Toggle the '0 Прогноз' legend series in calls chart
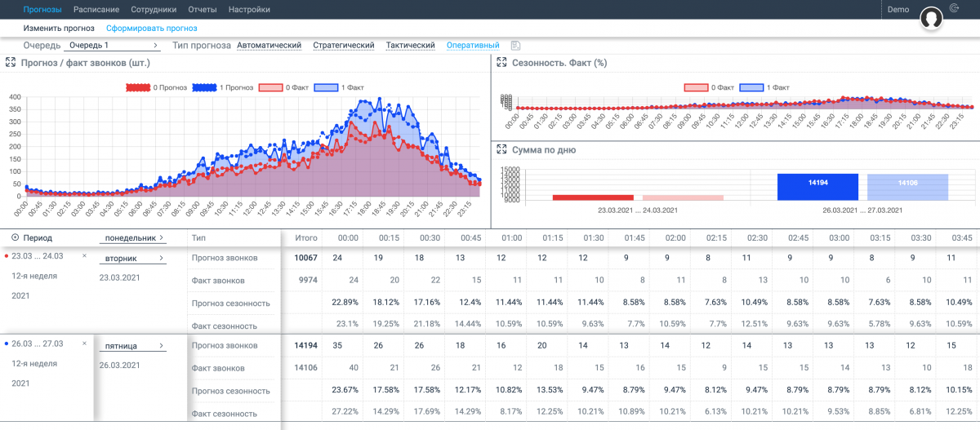The height and width of the screenshot is (430, 980). pos(157,87)
